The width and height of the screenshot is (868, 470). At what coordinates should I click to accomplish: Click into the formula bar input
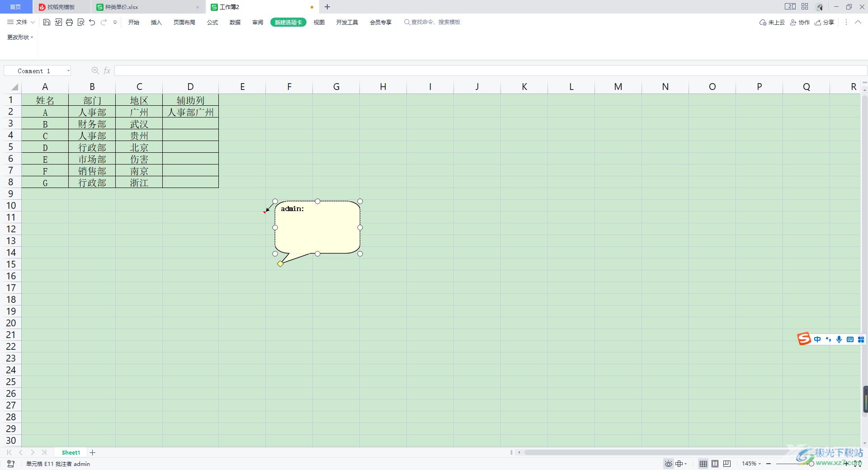491,70
